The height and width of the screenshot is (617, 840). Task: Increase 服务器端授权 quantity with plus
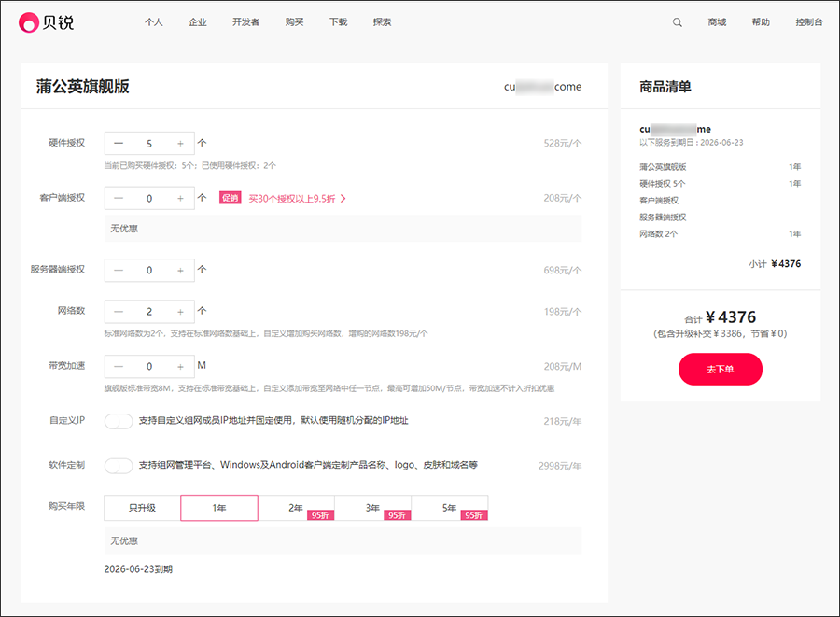coord(180,271)
